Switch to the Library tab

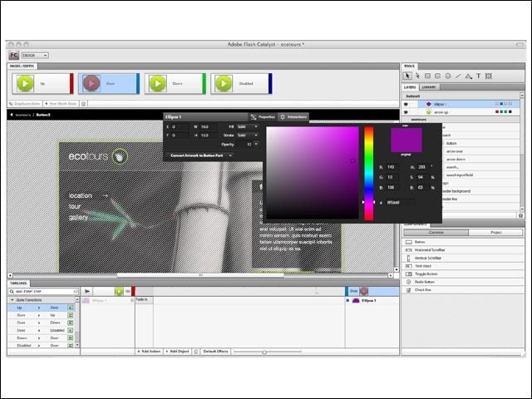pos(429,87)
